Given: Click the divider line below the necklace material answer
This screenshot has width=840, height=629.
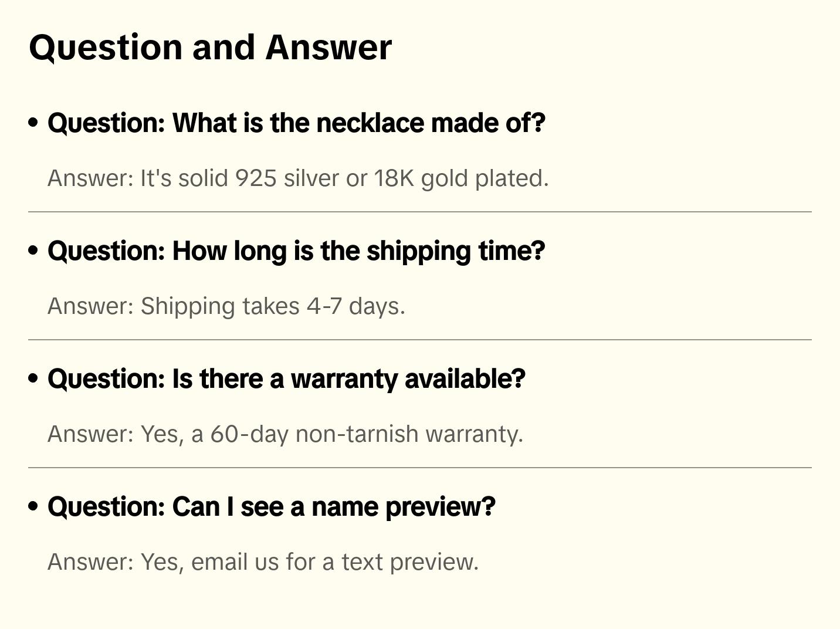Looking at the screenshot, I should (x=419, y=212).
